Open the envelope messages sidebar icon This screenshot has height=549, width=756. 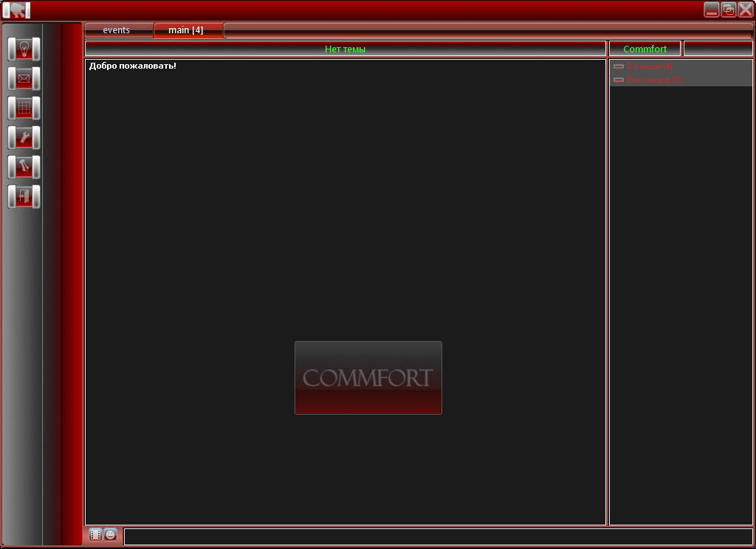pyautogui.click(x=24, y=78)
